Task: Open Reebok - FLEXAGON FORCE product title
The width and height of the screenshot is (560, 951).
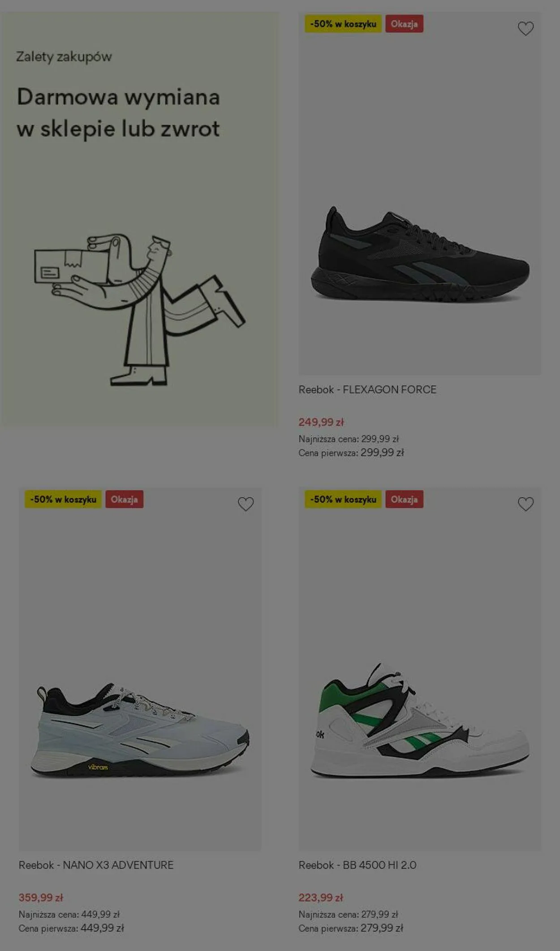Action: tap(367, 390)
